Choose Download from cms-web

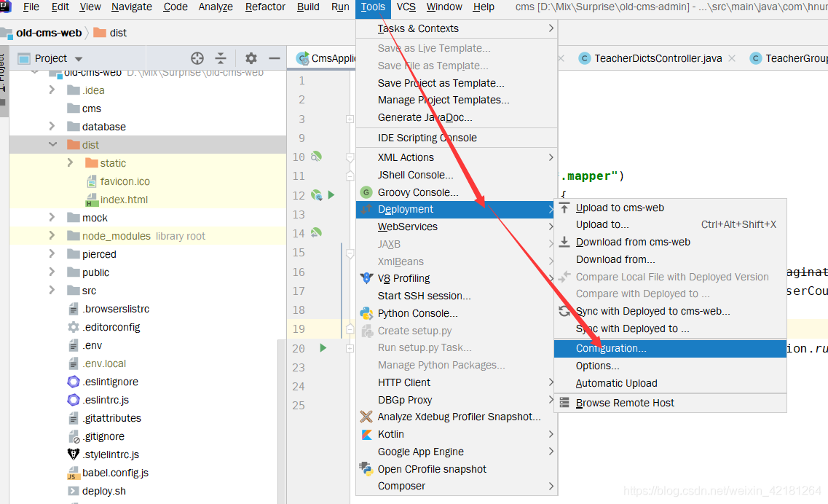tap(670, 242)
